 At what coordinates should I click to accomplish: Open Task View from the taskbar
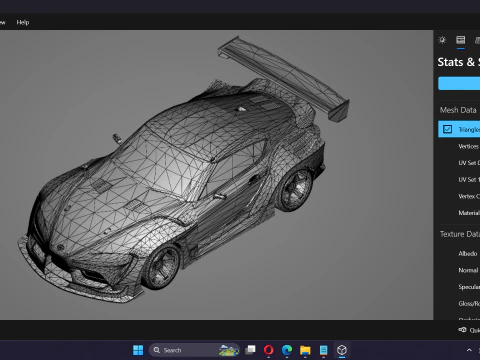click(x=250, y=350)
